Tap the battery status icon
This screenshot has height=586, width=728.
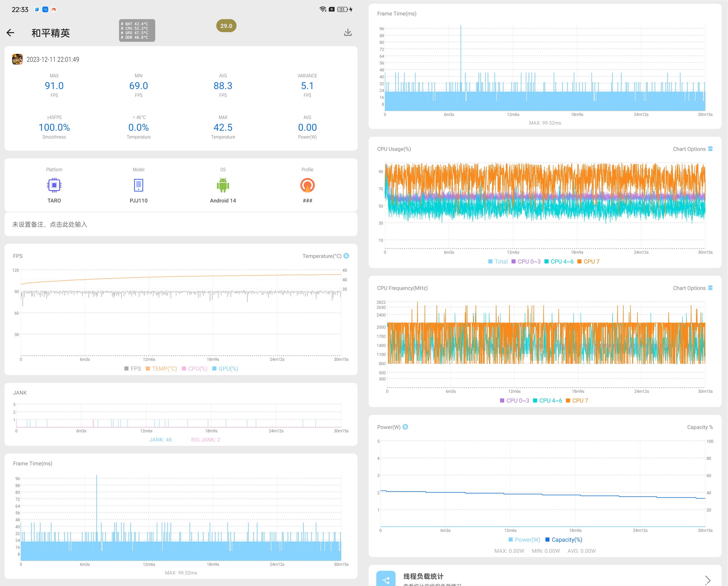342,9
